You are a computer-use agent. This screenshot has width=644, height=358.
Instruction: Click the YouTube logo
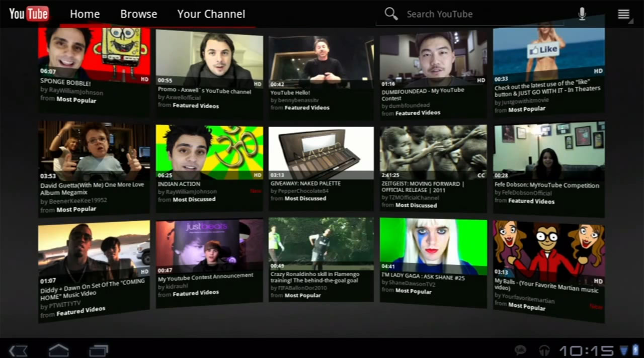coord(29,14)
